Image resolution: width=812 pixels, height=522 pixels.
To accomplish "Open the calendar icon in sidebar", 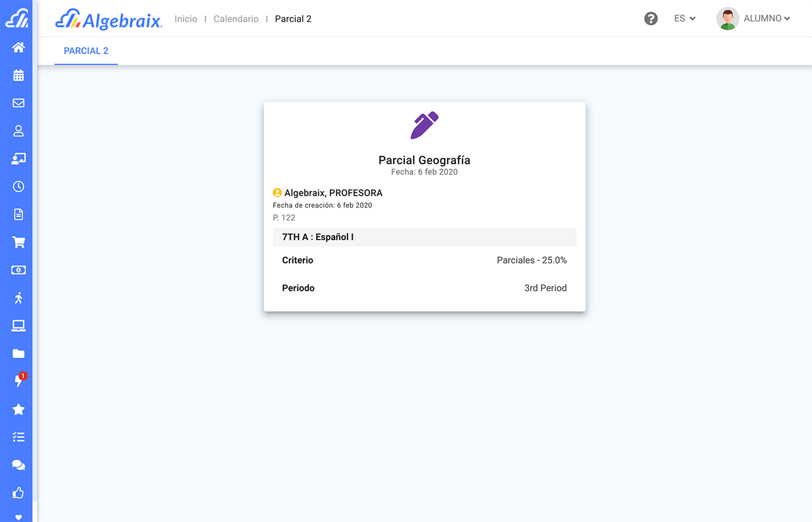I will click(x=19, y=75).
